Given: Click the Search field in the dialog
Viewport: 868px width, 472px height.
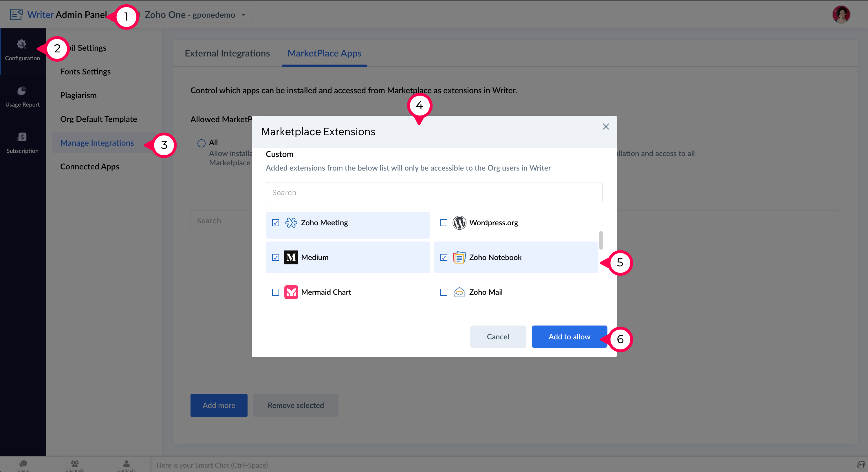Looking at the screenshot, I should (x=434, y=192).
